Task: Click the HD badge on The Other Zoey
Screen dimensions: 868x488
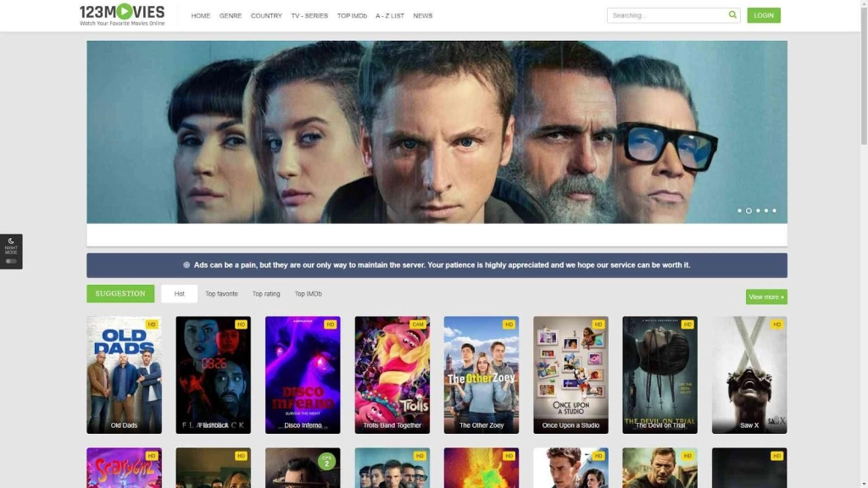Action: click(x=509, y=324)
